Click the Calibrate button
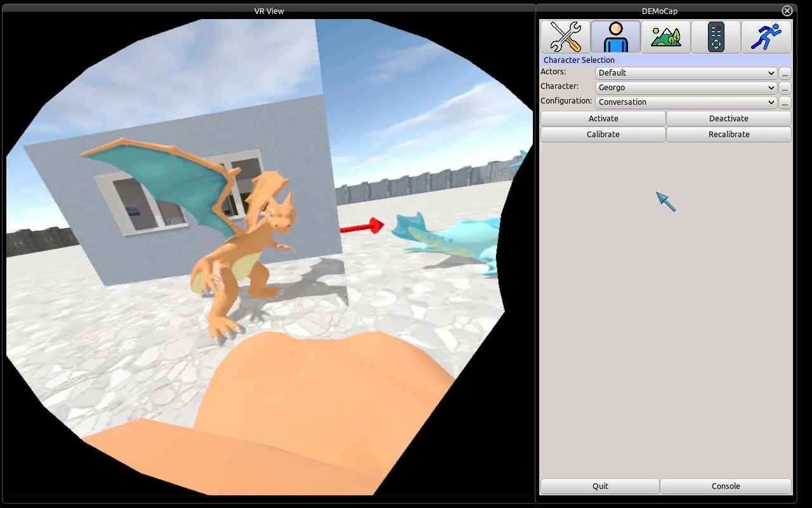812x508 pixels. tap(603, 135)
